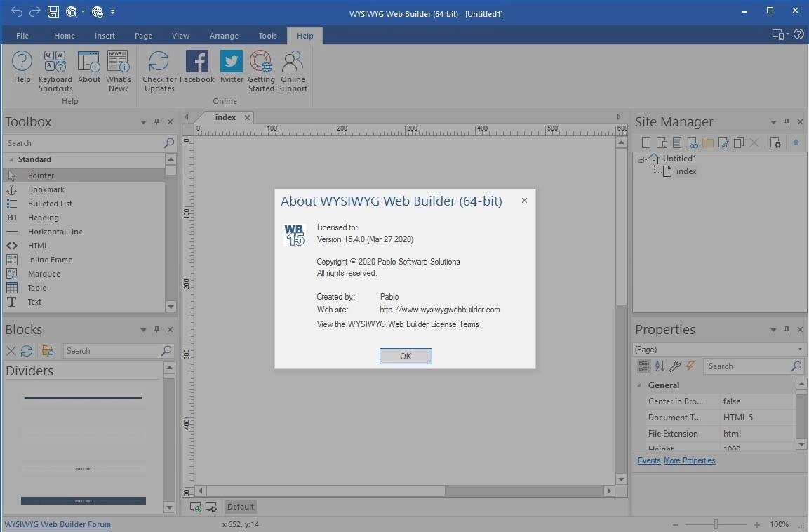809x532 pixels.
Task: Open Blocks panel options arrow
Action: [x=143, y=330]
